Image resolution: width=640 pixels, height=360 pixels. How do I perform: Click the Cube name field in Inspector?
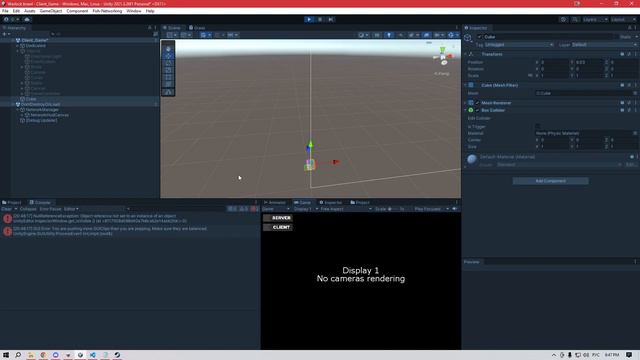point(548,37)
